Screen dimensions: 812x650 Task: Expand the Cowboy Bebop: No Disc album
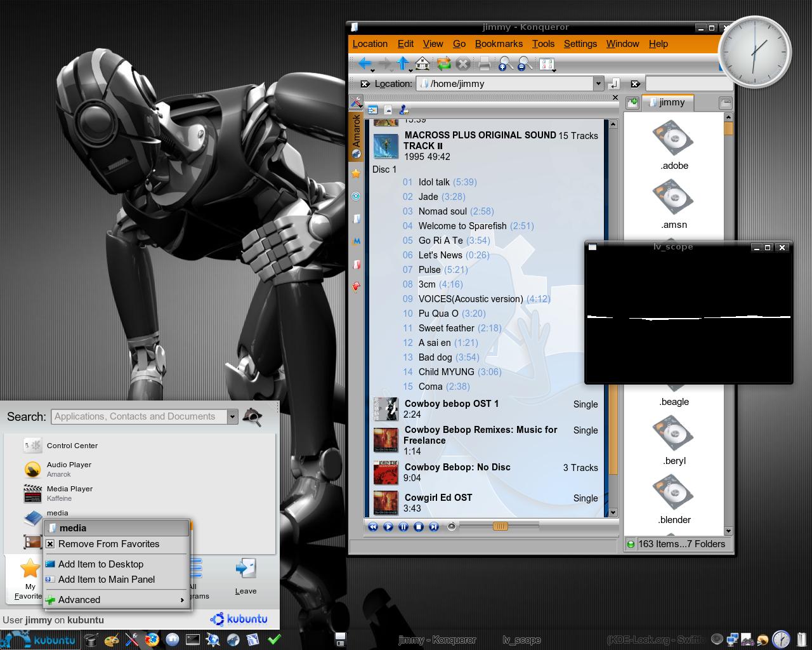(485, 472)
